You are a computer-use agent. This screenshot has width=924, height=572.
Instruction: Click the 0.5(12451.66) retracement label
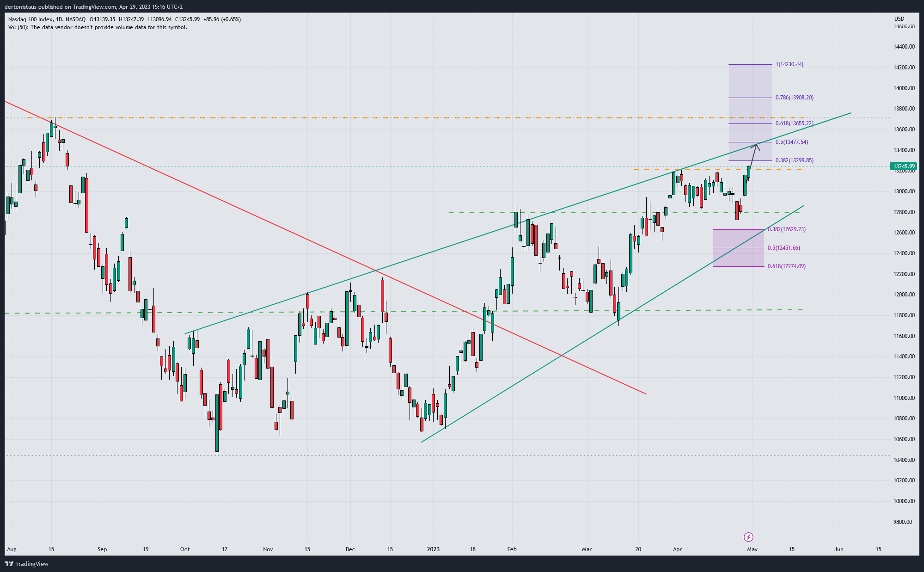pos(783,248)
